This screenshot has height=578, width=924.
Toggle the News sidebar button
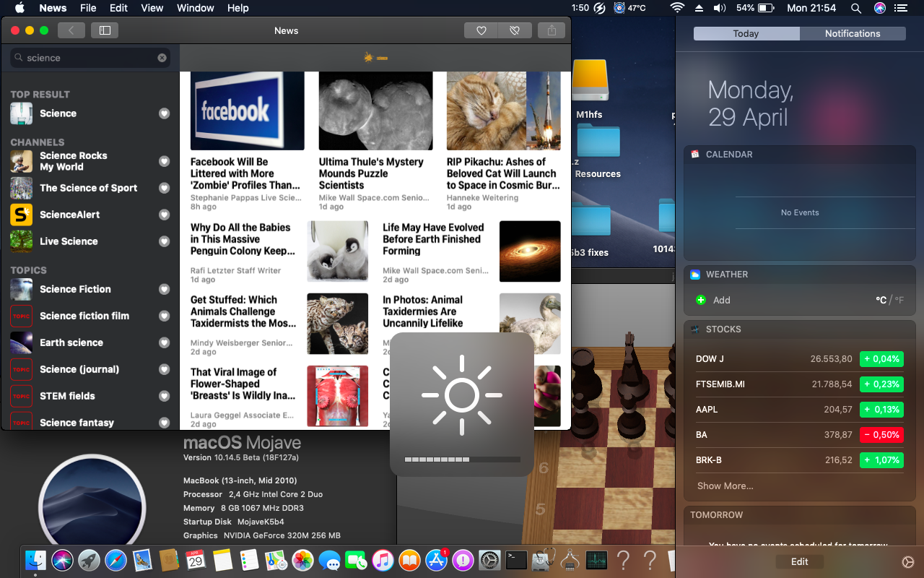(x=105, y=30)
